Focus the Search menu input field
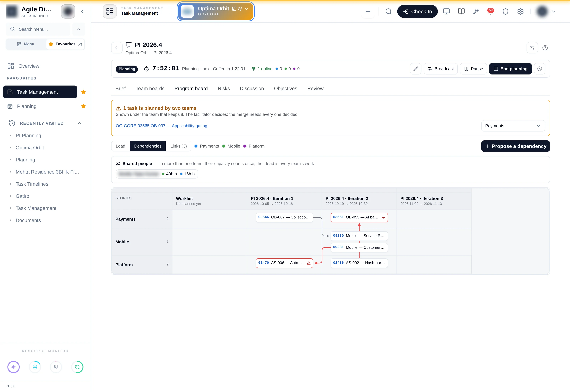The width and height of the screenshot is (570, 392). tap(38, 29)
